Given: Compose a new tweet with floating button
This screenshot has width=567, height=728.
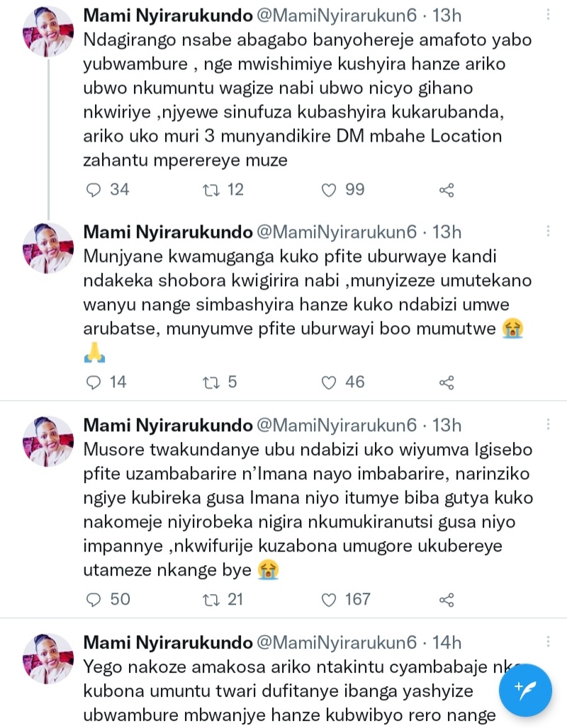Looking at the screenshot, I should coord(525,690).
